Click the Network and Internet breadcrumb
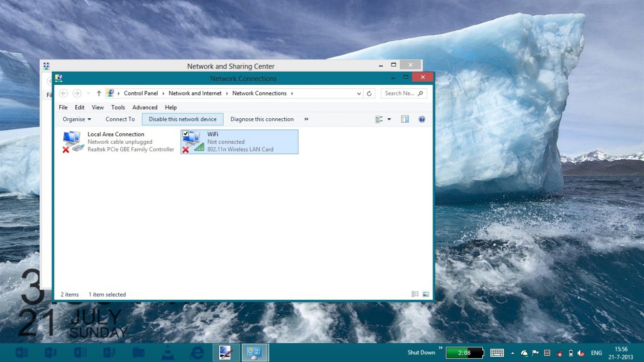Screen dimensions: 644x362 (x=195, y=93)
